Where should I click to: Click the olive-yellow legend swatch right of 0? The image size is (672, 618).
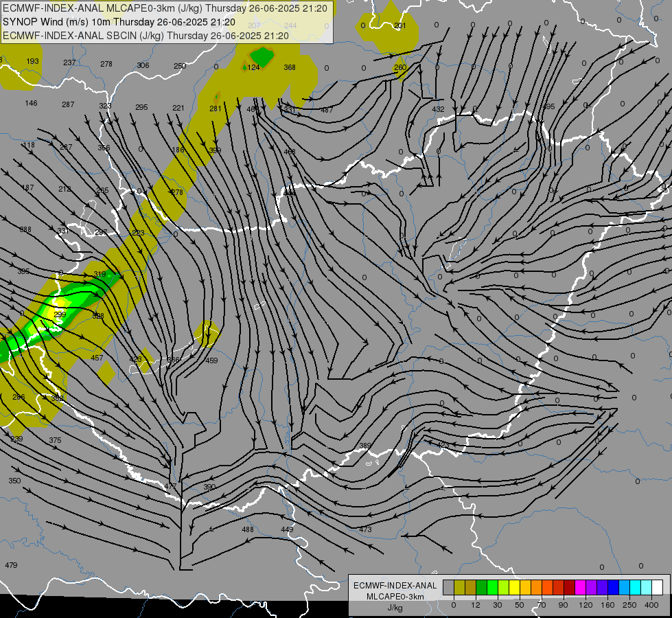459,587
